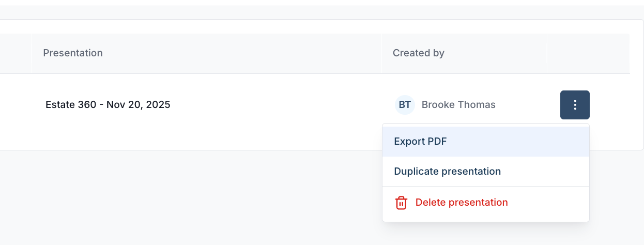
Task: Open the three-dot actions menu button
Action: [575, 105]
